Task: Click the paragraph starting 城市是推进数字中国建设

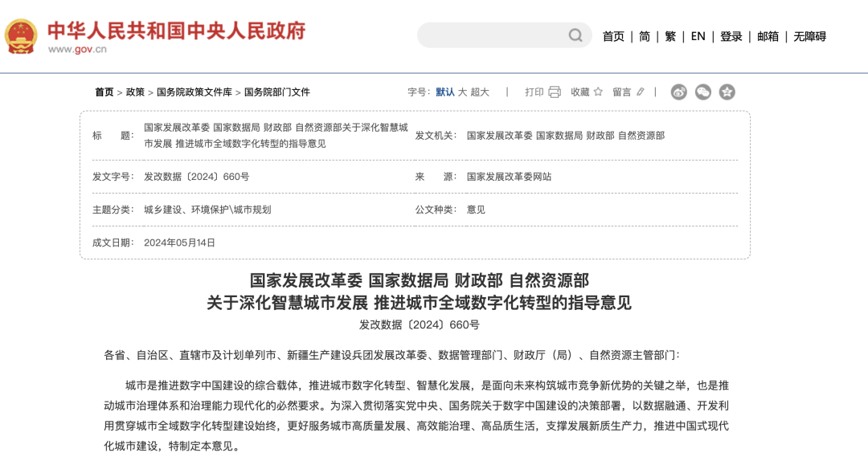Action: [x=416, y=416]
